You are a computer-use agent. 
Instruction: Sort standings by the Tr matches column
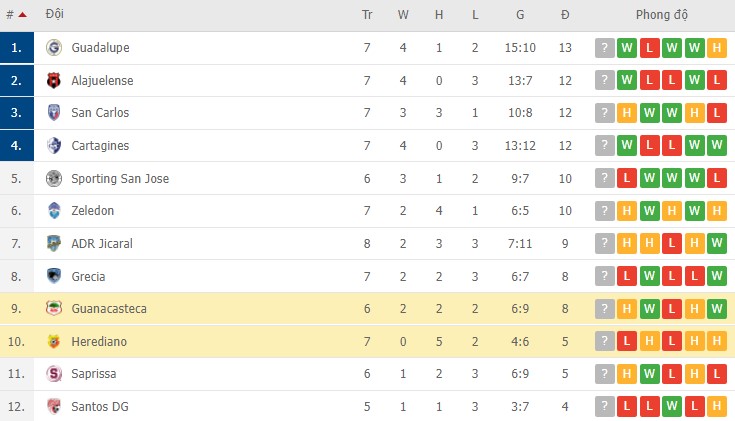(367, 15)
